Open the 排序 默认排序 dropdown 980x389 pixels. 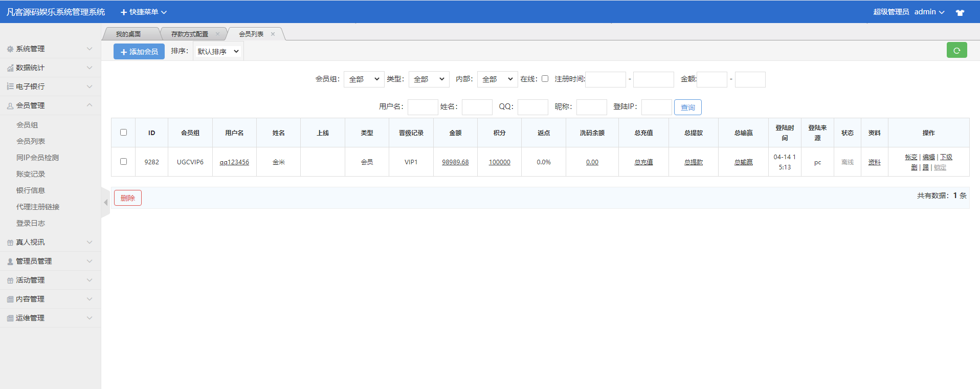tap(218, 52)
